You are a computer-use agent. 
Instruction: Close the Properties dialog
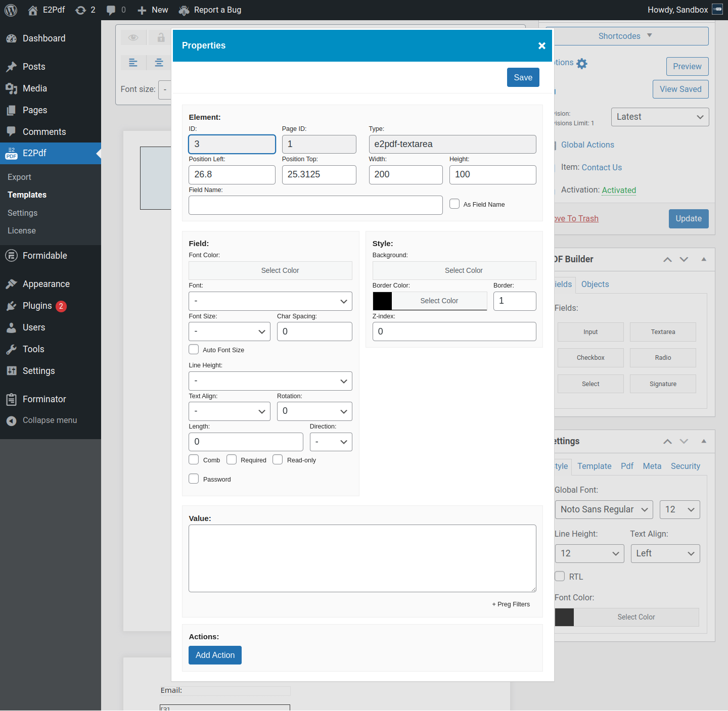click(x=541, y=46)
